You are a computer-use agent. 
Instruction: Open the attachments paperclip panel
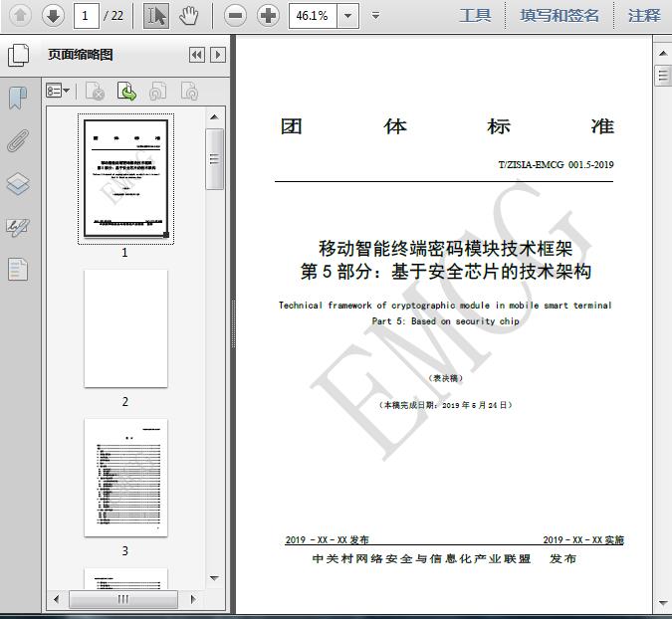pos(18,140)
